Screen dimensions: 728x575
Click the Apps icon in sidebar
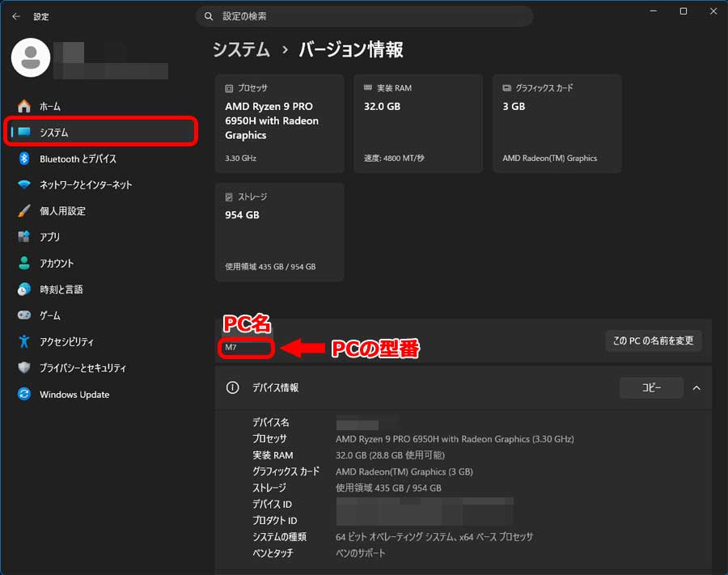24,237
